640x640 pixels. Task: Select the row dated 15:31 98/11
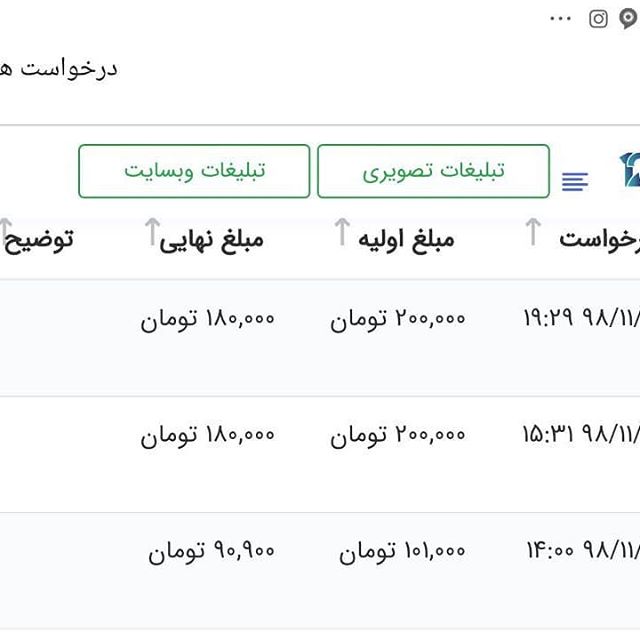pos(320,454)
